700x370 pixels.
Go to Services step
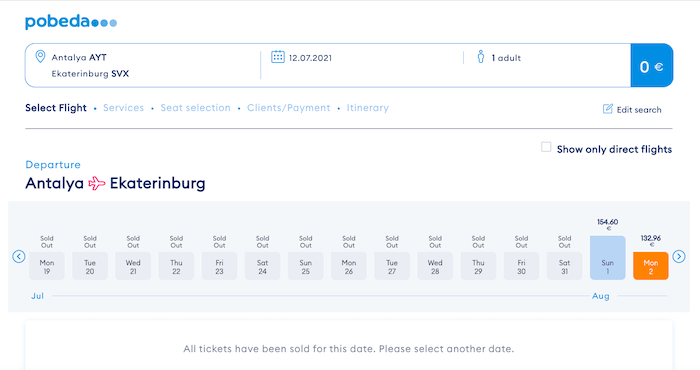tap(124, 108)
